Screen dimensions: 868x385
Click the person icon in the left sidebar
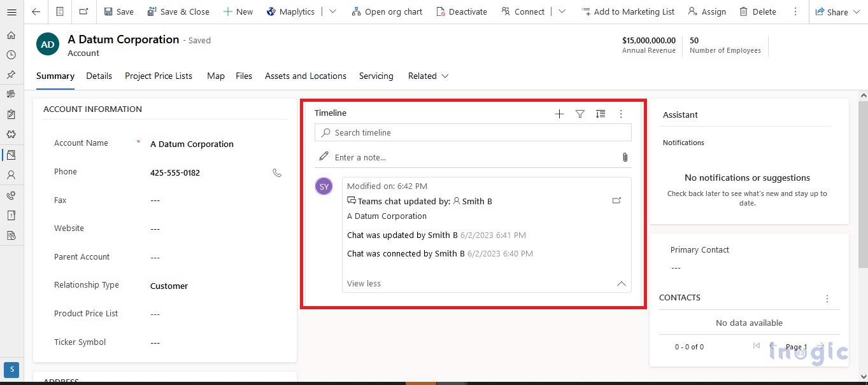coord(11,174)
